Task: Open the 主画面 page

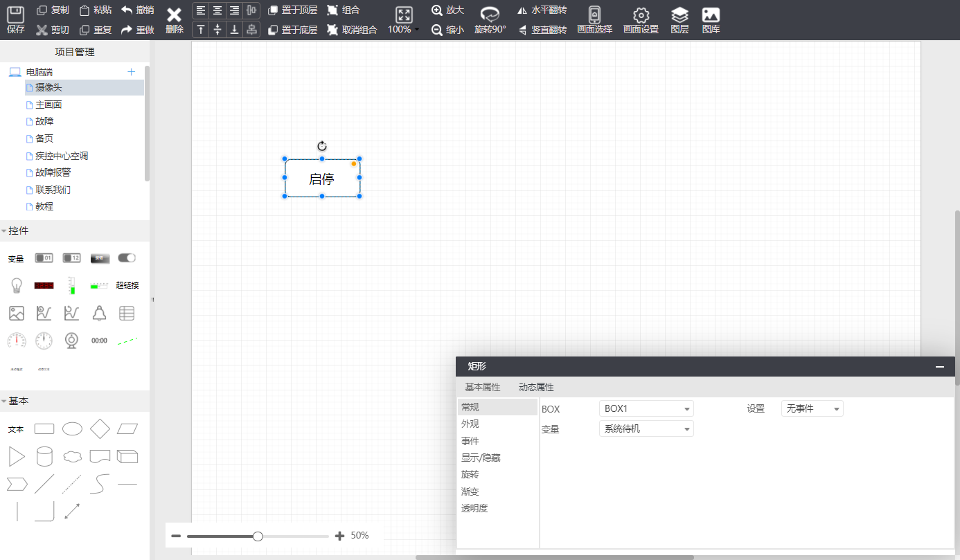Action: point(48,105)
